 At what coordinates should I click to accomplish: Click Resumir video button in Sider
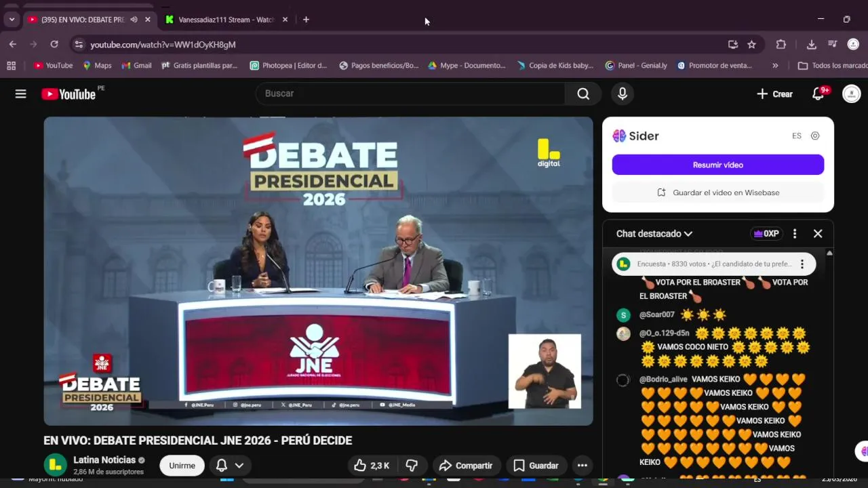718,165
